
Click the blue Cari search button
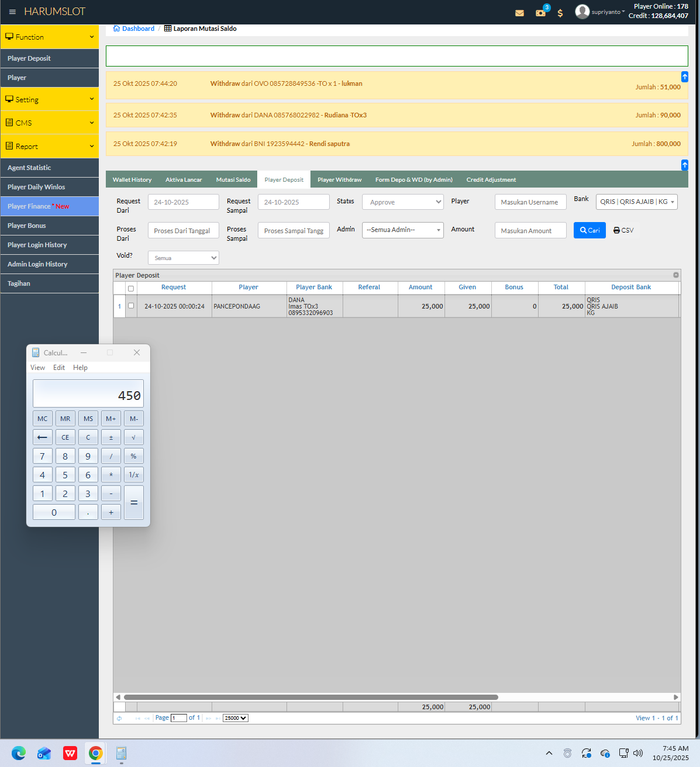click(x=589, y=230)
